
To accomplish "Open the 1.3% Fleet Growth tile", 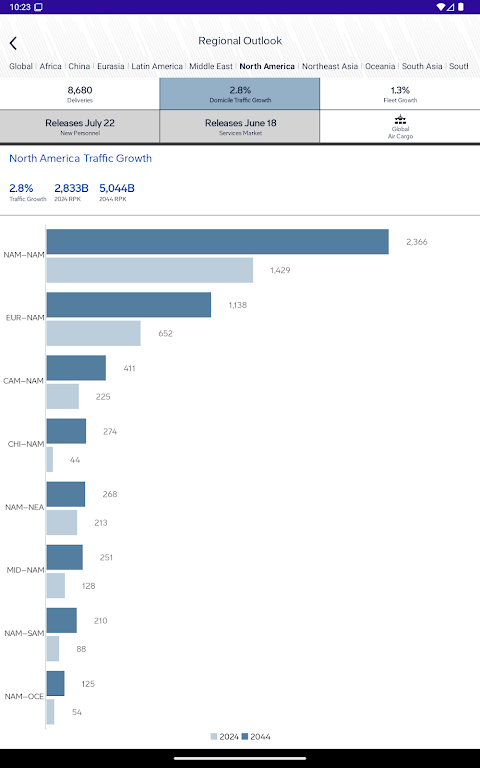I will pos(400,94).
